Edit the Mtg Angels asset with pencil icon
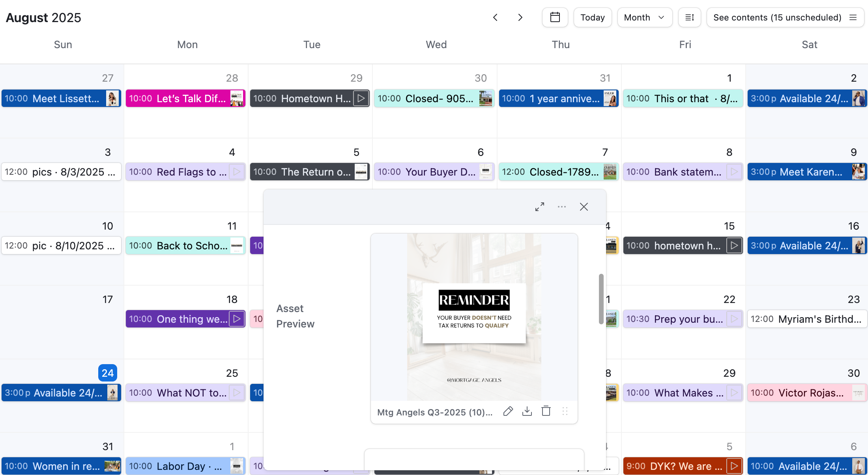868x475 pixels. pyautogui.click(x=508, y=411)
